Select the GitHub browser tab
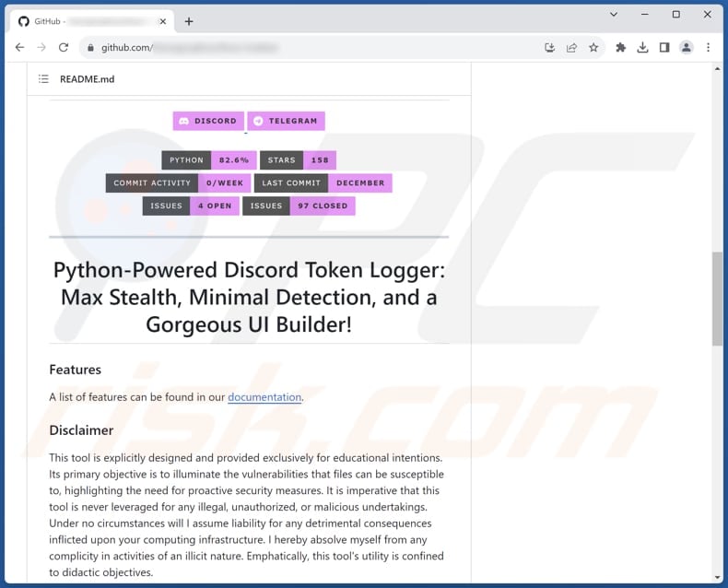This screenshot has height=588, width=728. (x=92, y=21)
